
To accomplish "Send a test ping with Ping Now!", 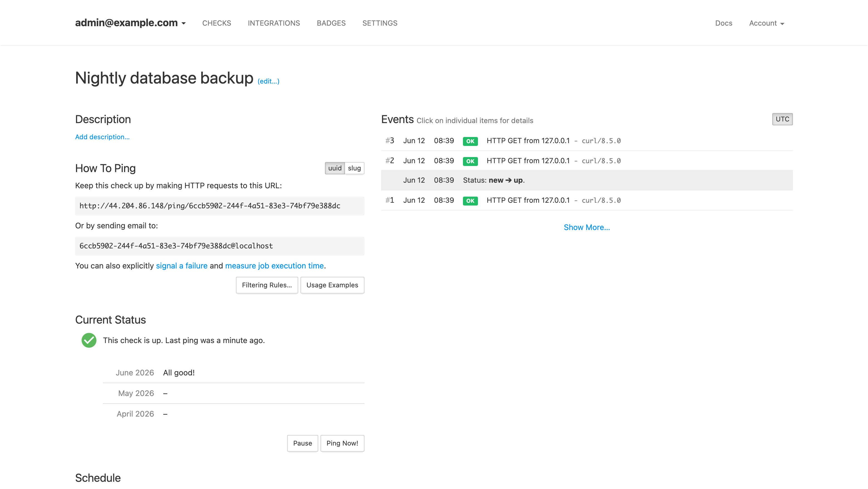I will click(342, 443).
